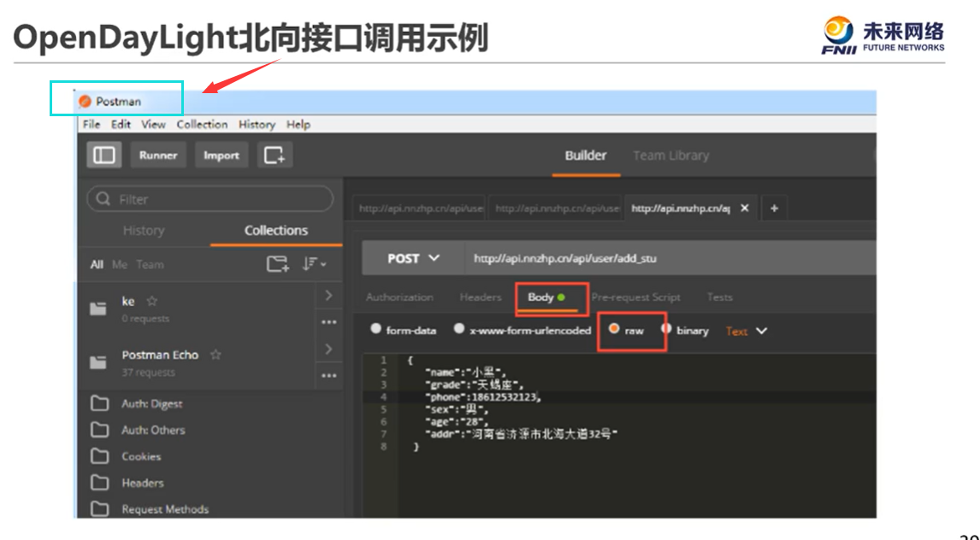Open more options for ke collection
980x540 pixels.
click(328, 322)
